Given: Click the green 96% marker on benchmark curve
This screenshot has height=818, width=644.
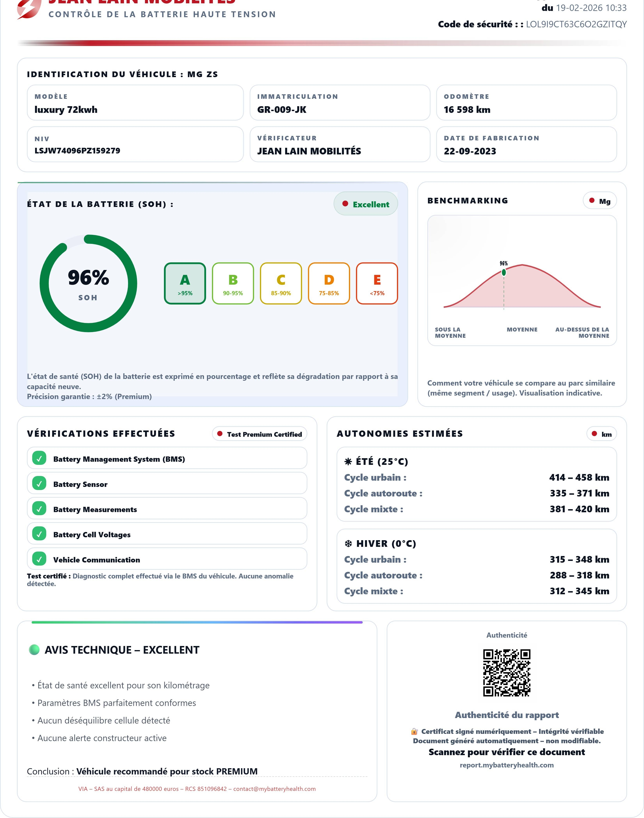Looking at the screenshot, I should tap(504, 272).
